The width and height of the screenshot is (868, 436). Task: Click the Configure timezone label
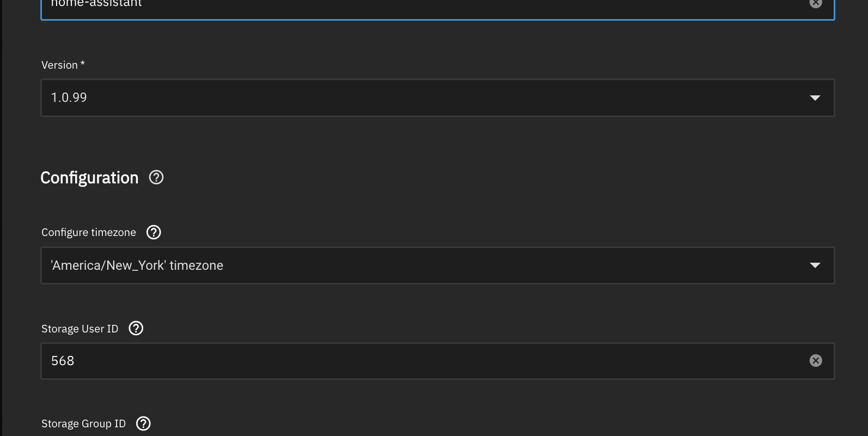click(x=89, y=232)
